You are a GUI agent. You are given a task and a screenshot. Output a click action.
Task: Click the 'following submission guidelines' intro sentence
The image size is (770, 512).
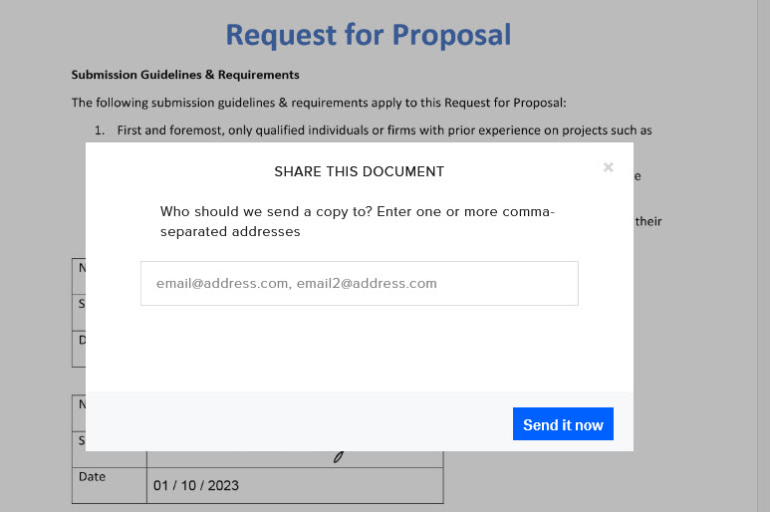319,102
